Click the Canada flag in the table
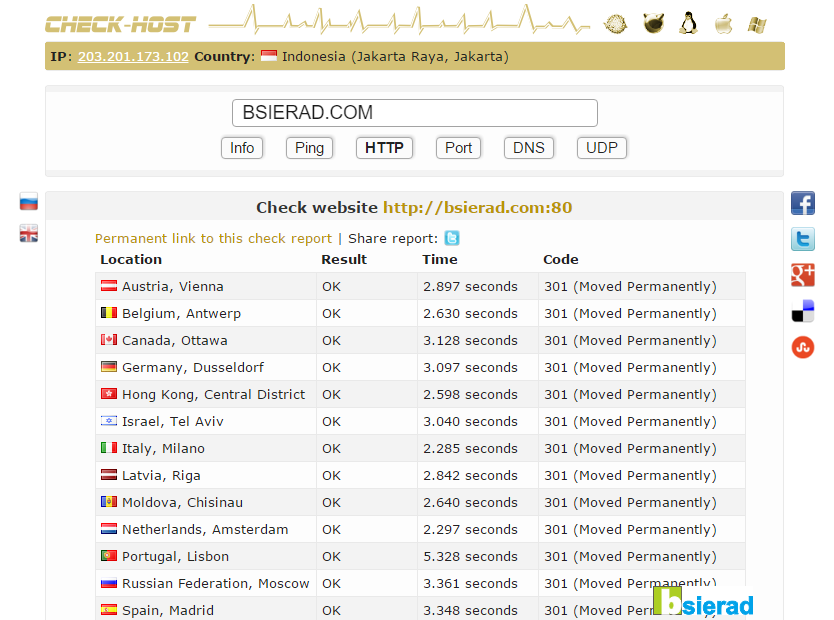This screenshot has width=834, height=620. pos(109,340)
